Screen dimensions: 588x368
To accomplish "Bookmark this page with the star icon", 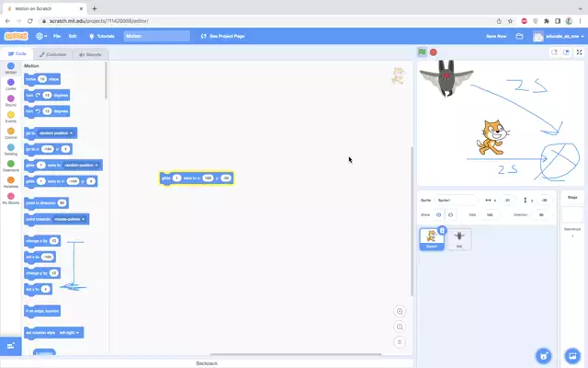I will [511, 21].
